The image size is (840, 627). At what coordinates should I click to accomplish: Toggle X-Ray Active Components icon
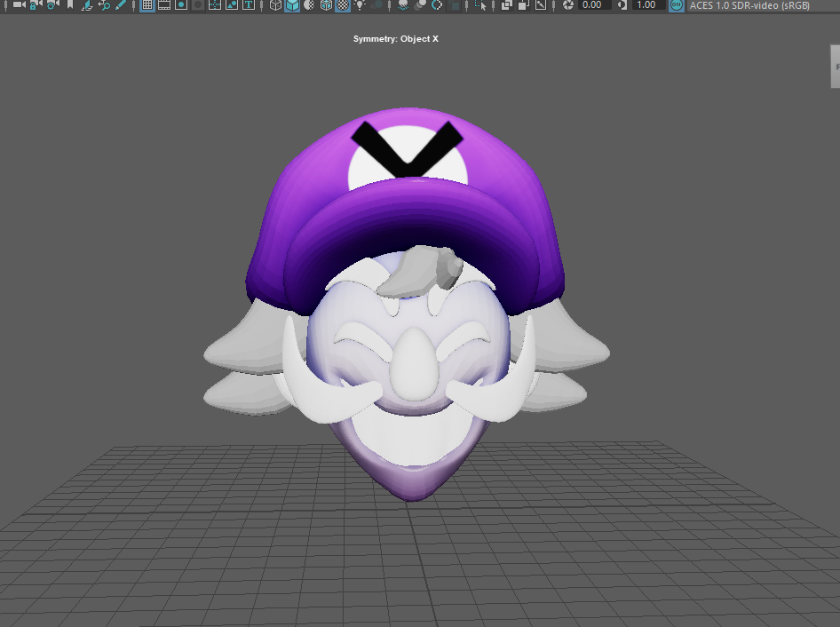click(524, 4)
